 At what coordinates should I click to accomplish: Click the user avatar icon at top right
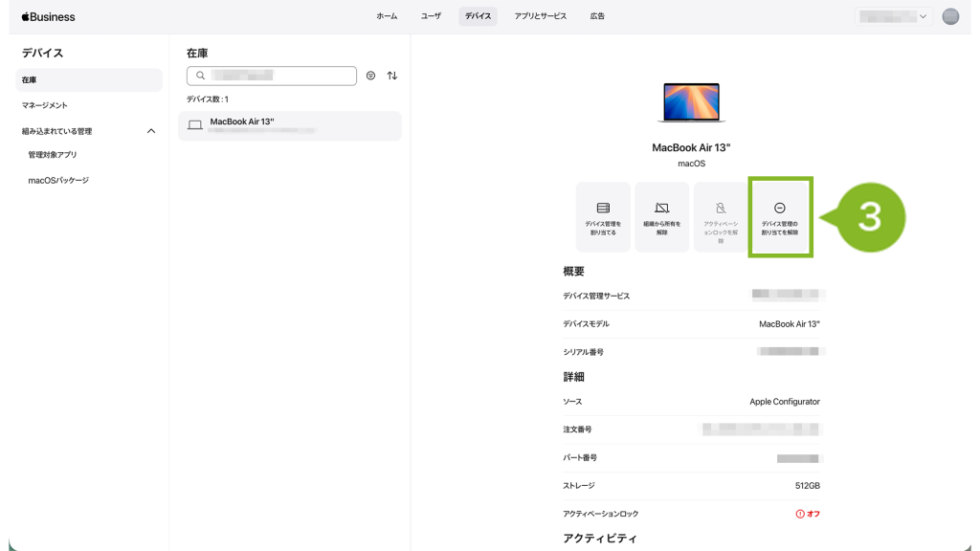coord(950,16)
